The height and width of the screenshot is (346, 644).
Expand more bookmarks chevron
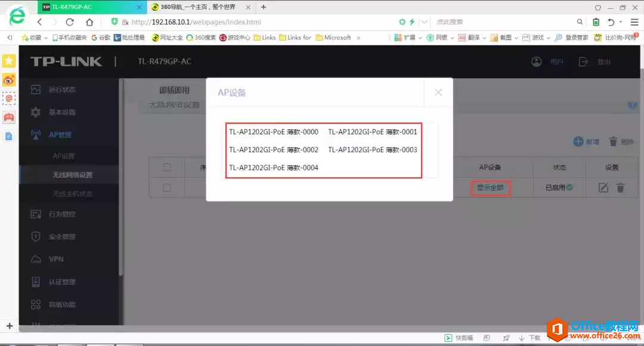[358, 38]
